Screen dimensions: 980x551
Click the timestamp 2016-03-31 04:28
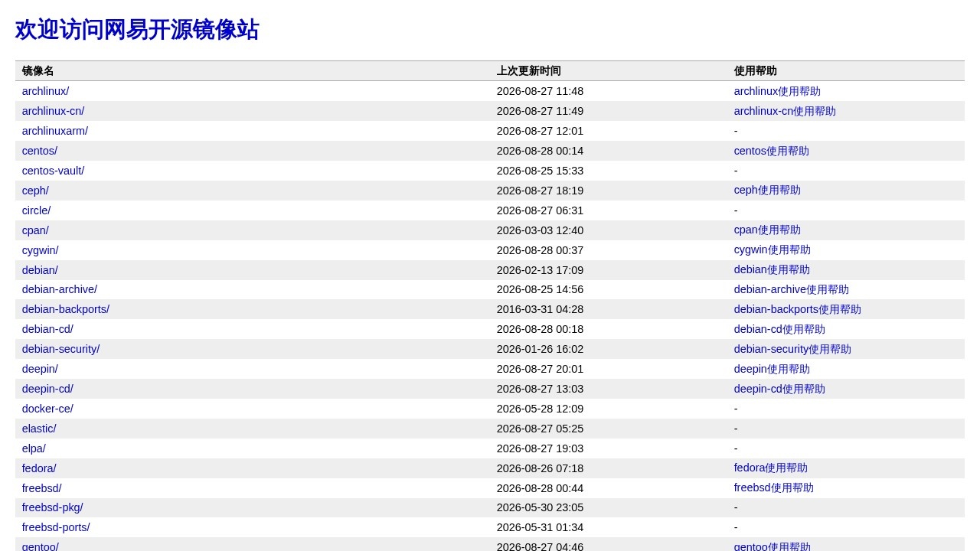coord(540,309)
